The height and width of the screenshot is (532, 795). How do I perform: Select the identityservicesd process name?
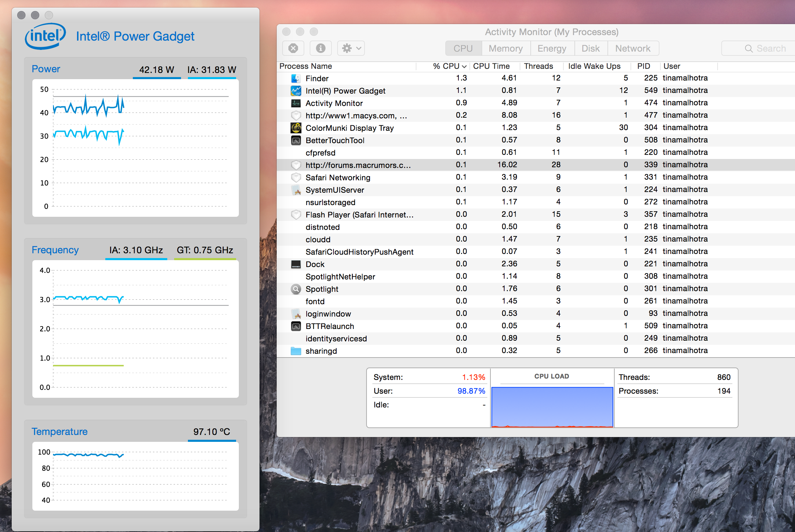coord(336,339)
